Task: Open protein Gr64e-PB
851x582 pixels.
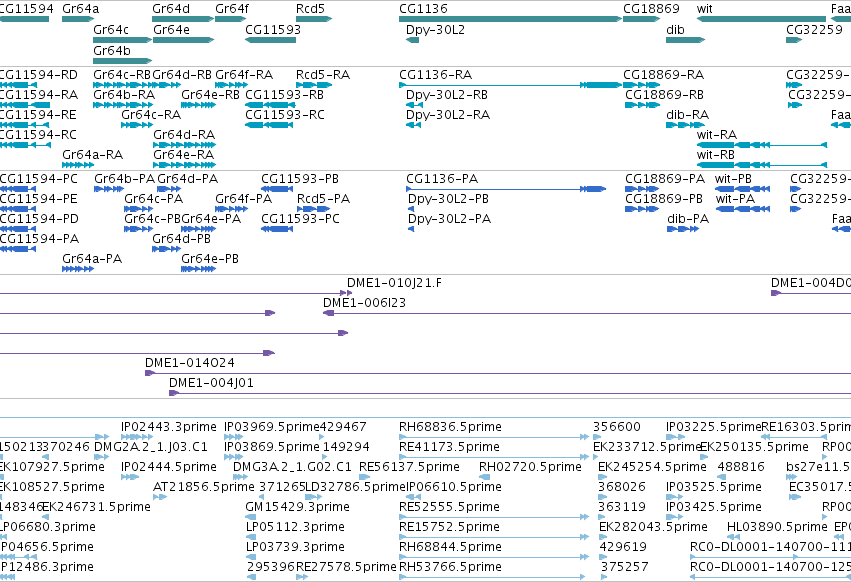Action: 199,269
